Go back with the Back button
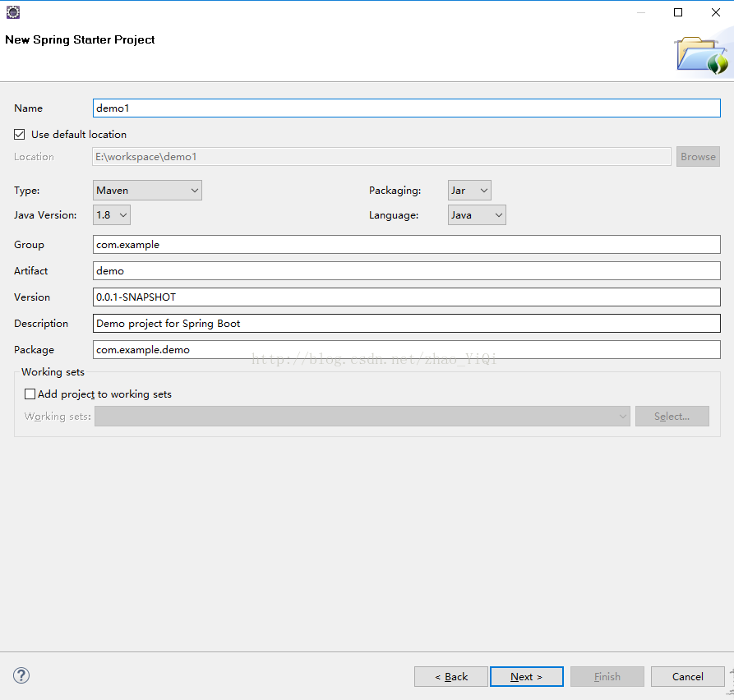The height and width of the screenshot is (700, 734). (451, 677)
